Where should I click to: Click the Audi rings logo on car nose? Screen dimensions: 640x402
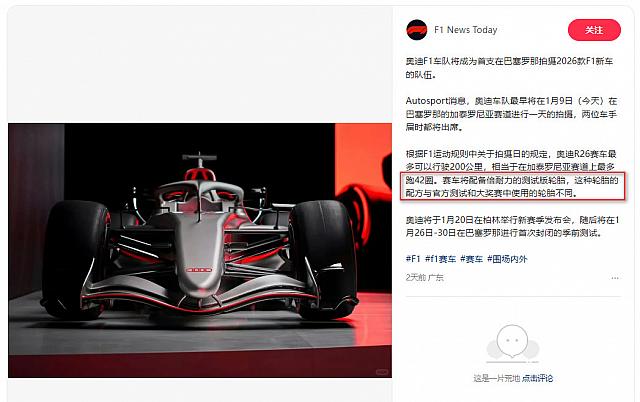click(199, 270)
